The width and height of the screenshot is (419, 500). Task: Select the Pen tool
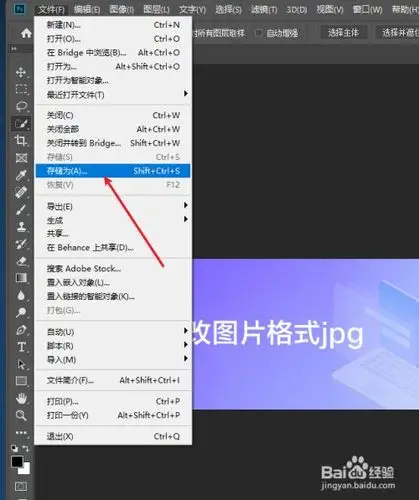(21, 330)
